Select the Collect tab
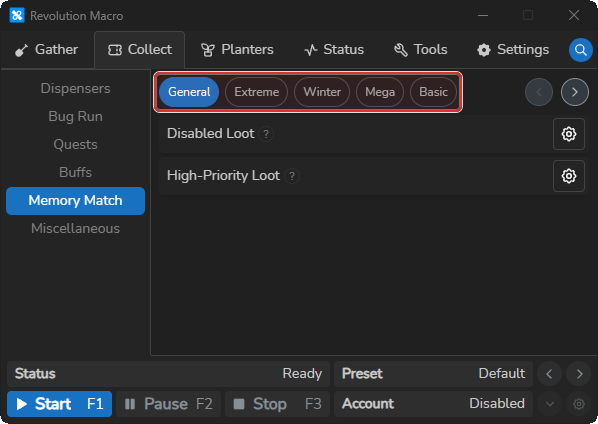This screenshot has width=598, height=424. (x=140, y=50)
